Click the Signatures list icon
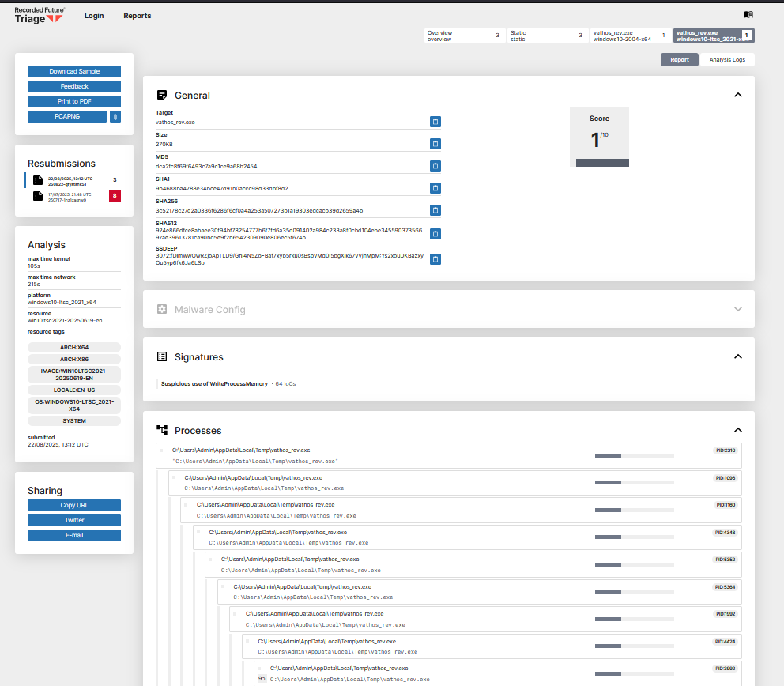This screenshot has width=784, height=686. (x=162, y=356)
